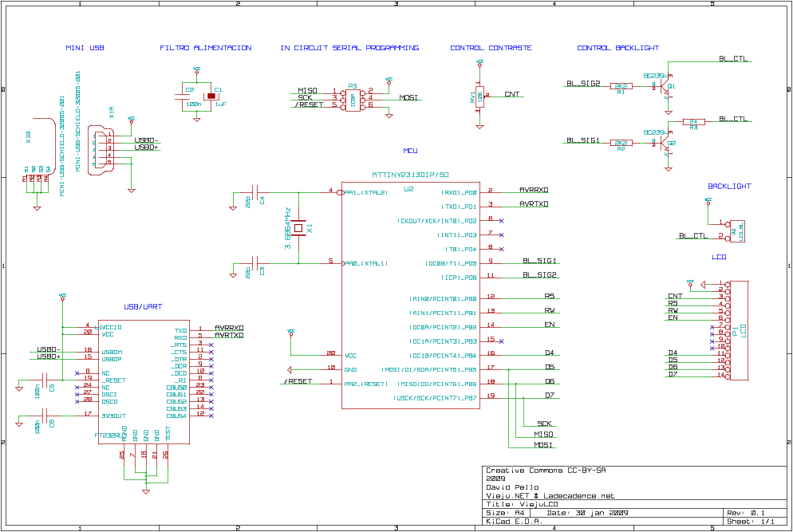The height and width of the screenshot is (532, 793).
Task: Click the "ATTINY2313DIP/SO" part name
Action: click(411, 175)
